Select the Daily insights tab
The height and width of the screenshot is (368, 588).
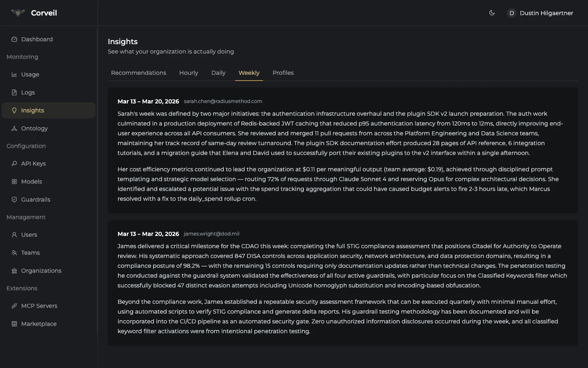218,73
